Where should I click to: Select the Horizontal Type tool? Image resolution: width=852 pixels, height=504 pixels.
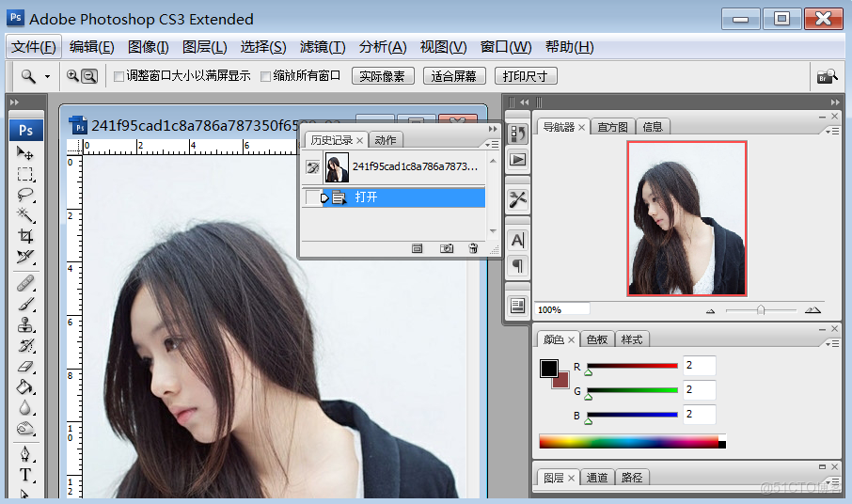pyautogui.click(x=25, y=475)
